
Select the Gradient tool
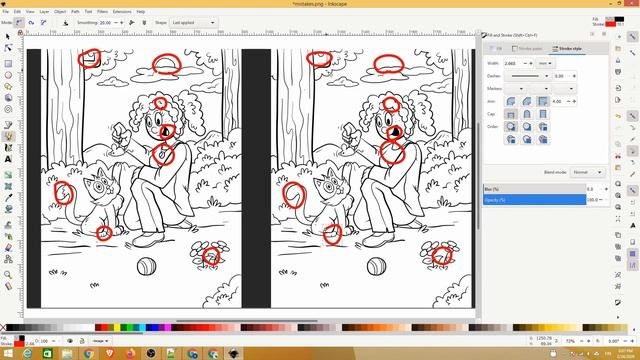8,175
